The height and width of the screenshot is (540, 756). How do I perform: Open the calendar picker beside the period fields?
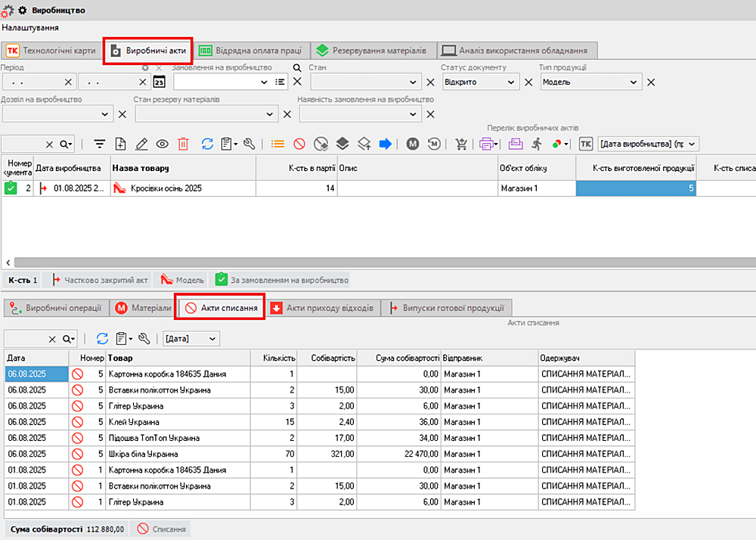(159, 82)
